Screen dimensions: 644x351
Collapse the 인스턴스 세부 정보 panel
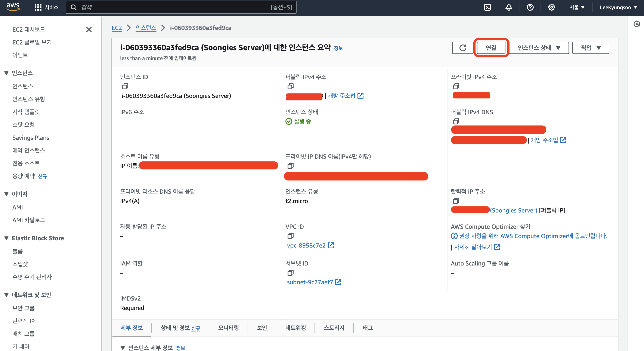(123, 348)
